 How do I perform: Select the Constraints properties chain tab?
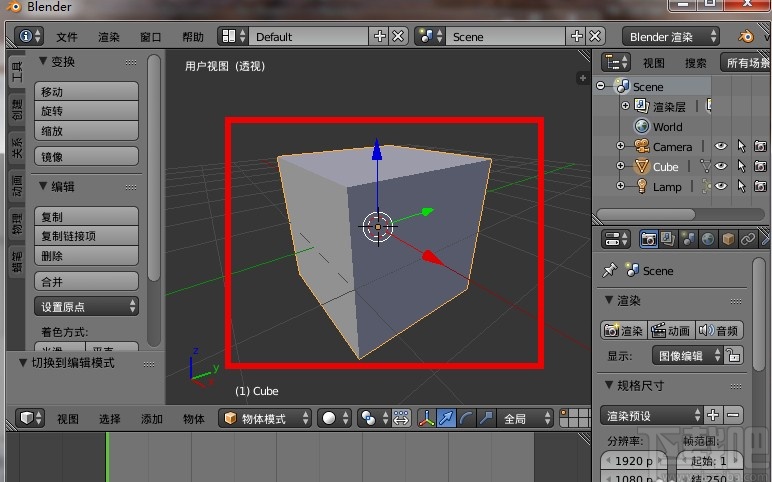(748, 239)
